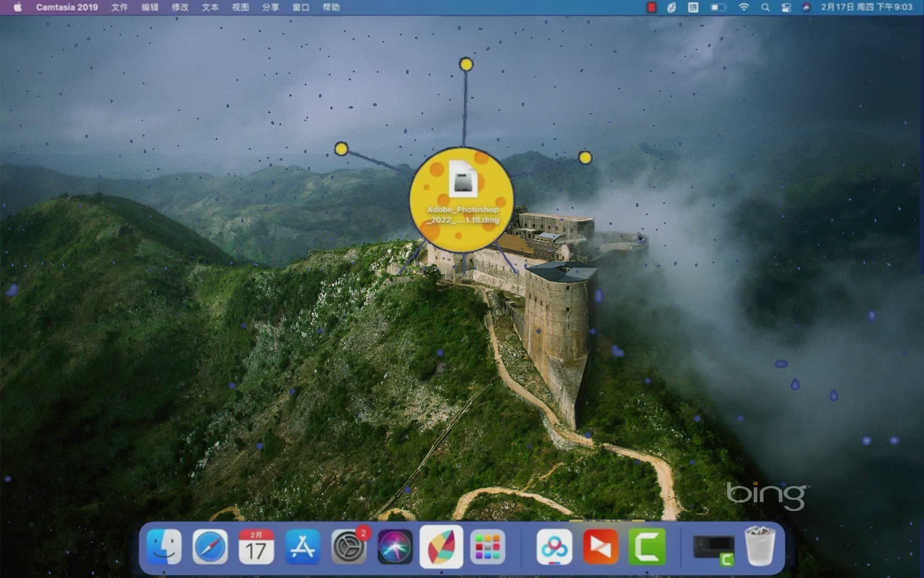This screenshot has height=578, width=924.
Task: Open Control Center in menu bar
Action: click(x=786, y=7)
